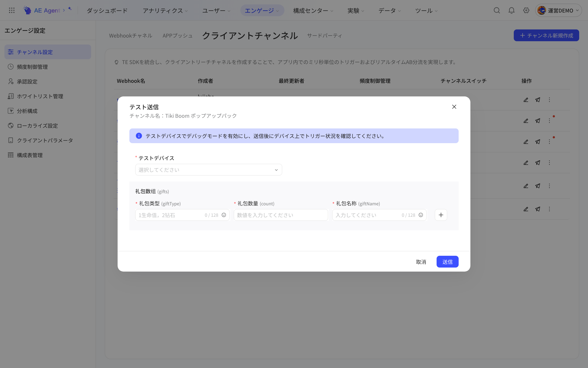
Task: Expand the ユーザー menu
Action: click(216, 10)
